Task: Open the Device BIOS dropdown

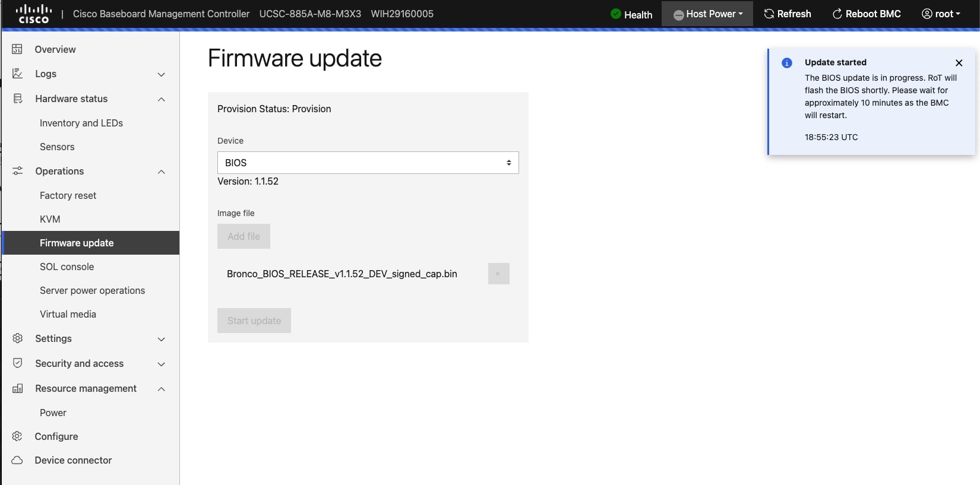Action: click(368, 163)
